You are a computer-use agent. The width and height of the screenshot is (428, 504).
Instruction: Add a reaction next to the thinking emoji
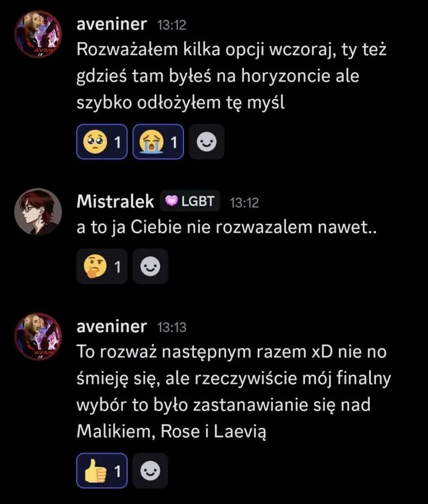[x=150, y=267]
